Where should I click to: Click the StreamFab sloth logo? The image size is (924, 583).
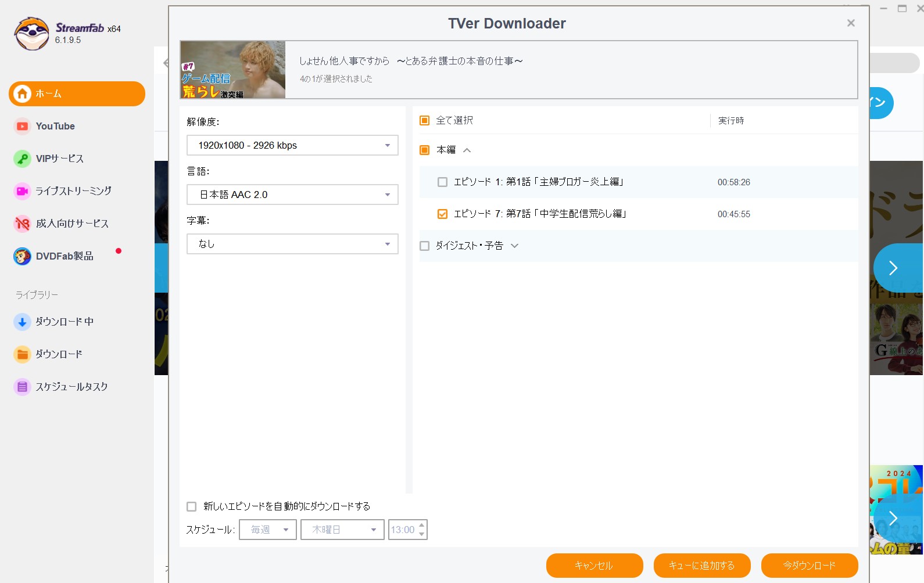click(32, 34)
